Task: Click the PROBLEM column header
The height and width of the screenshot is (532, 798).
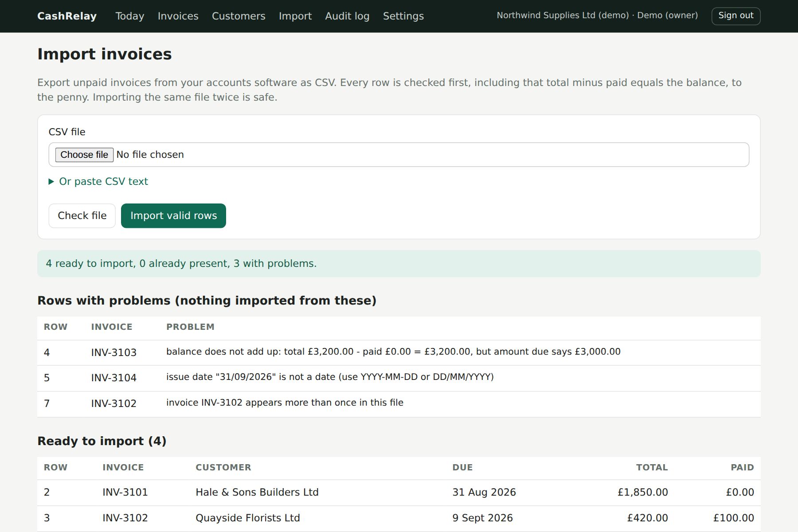Action: (x=190, y=327)
